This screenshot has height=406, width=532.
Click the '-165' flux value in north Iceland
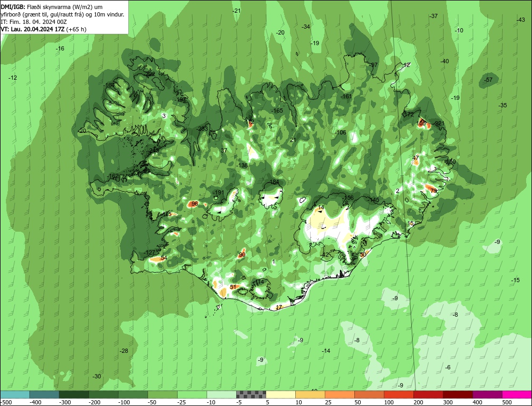277,111
